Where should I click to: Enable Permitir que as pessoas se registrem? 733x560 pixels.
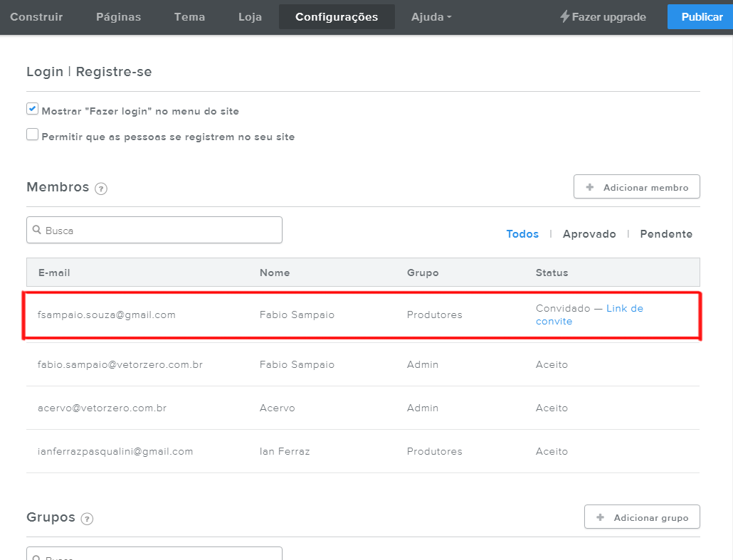(x=32, y=134)
